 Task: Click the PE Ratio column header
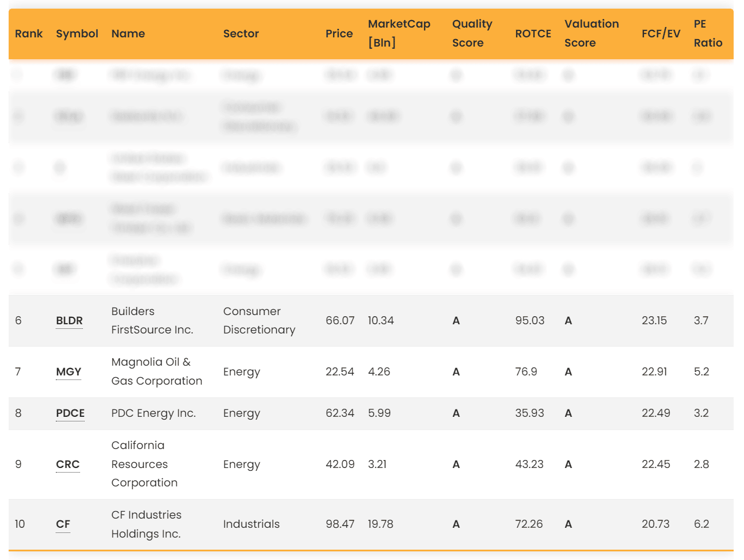pyautogui.click(x=708, y=33)
